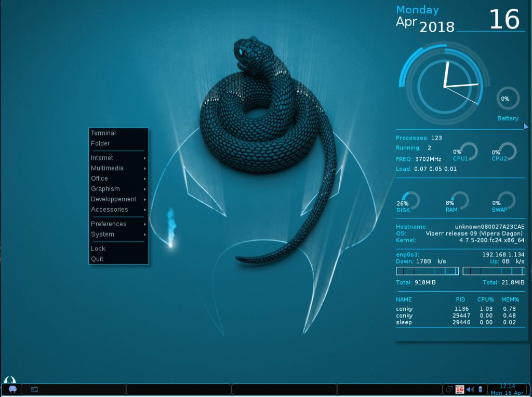Click the Viperr start menu icon
This screenshot has height=397, width=532.
tap(12, 389)
